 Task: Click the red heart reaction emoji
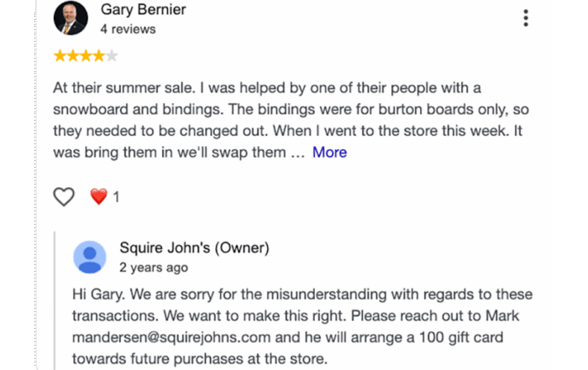tap(98, 196)
